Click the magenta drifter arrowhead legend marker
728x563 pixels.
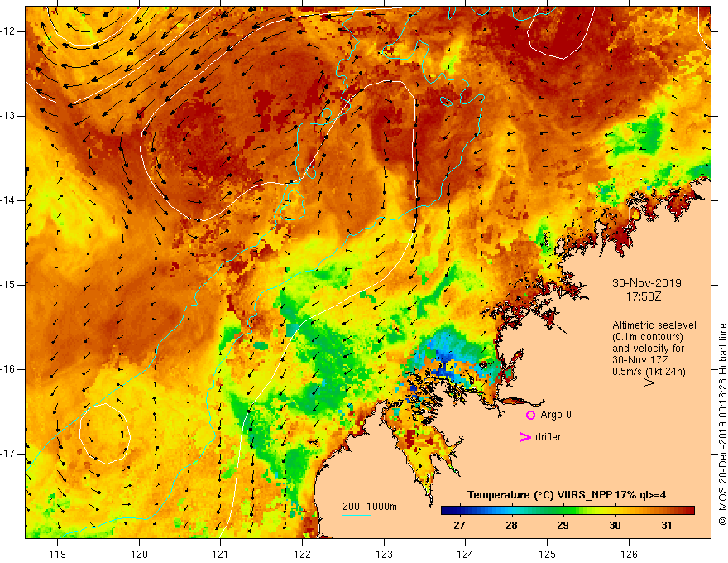[524, 437]
